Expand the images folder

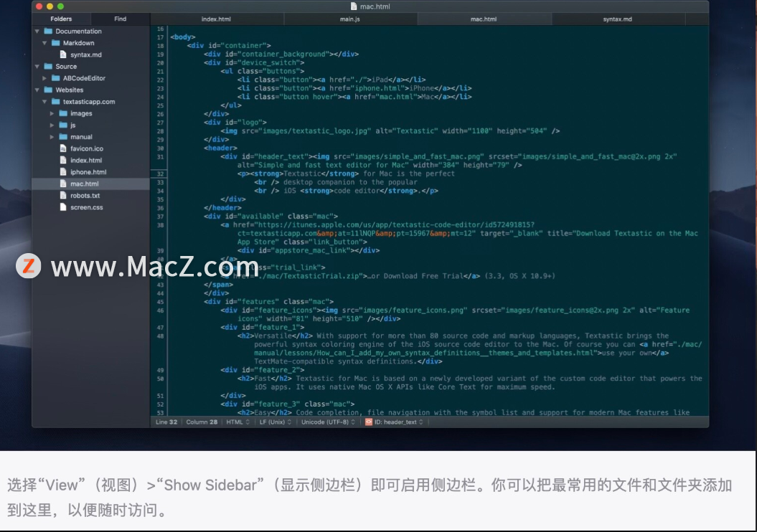(x=52, y=113)
